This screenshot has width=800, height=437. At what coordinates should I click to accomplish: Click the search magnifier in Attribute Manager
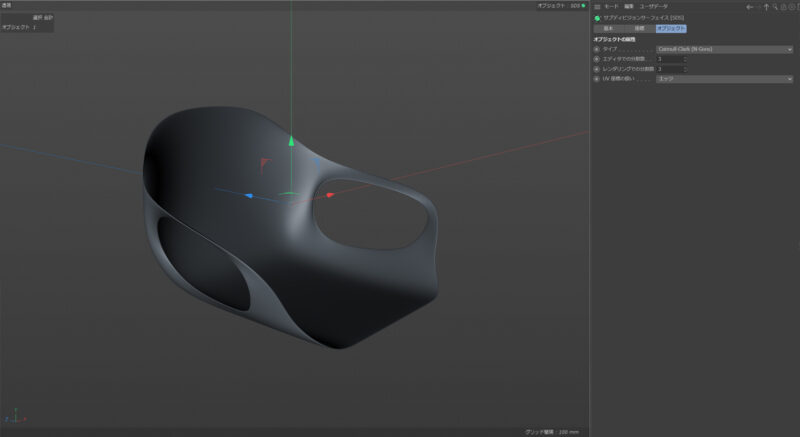tap(774, 7)
